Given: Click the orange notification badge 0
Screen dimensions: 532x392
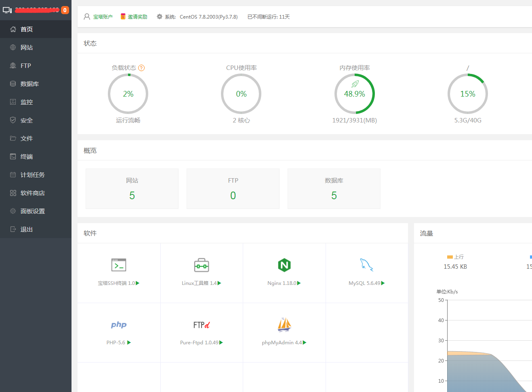Looking at the screenshot, I should 65,10.
